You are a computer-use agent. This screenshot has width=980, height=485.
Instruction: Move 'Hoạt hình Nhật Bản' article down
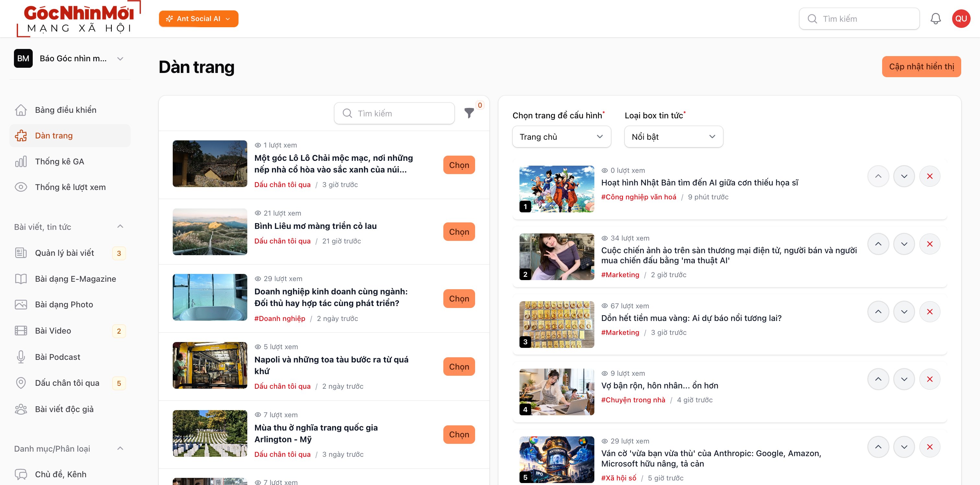904,176
